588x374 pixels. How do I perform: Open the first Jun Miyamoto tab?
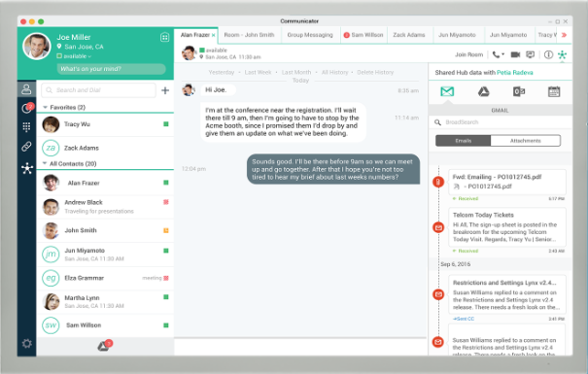pyautogui.click(x=457, y=35)
